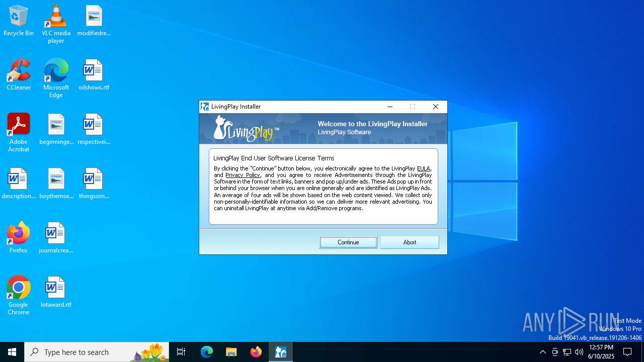644x362 pixels.
Task: Open Microsoft Edge desktop shortcut
Action: click(56, 78)
